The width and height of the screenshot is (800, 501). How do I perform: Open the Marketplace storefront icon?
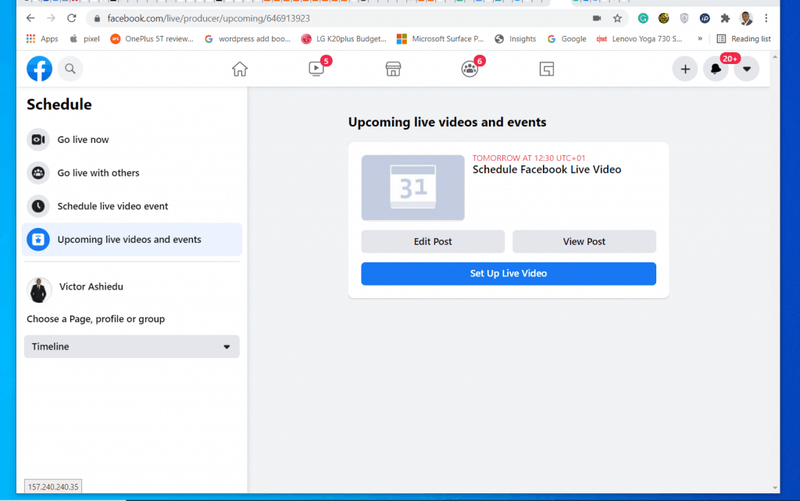[x=393, y=69]
